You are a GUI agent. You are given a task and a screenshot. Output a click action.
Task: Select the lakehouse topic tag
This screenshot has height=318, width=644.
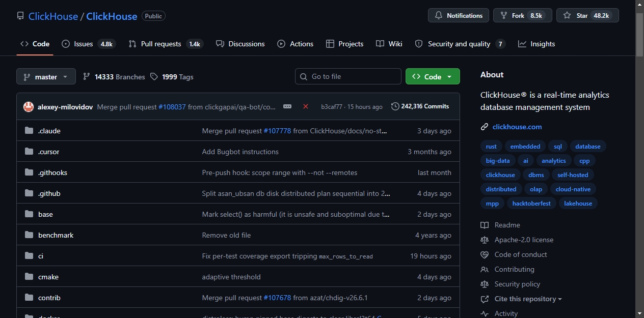578,203
